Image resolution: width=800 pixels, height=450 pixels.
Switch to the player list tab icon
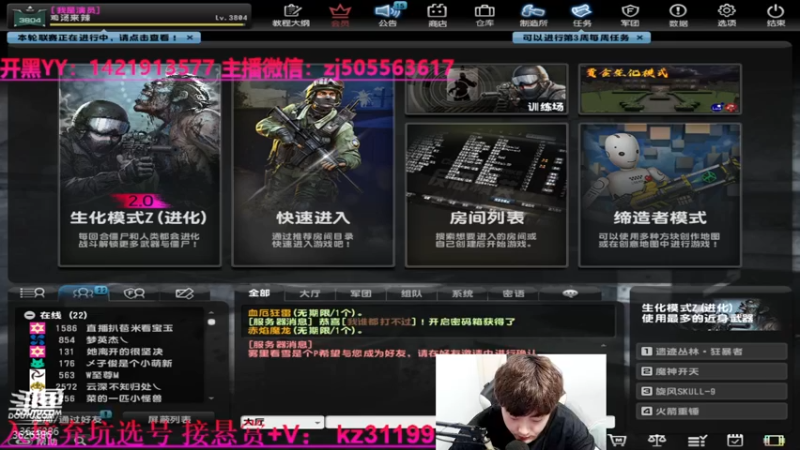(32, 293)
